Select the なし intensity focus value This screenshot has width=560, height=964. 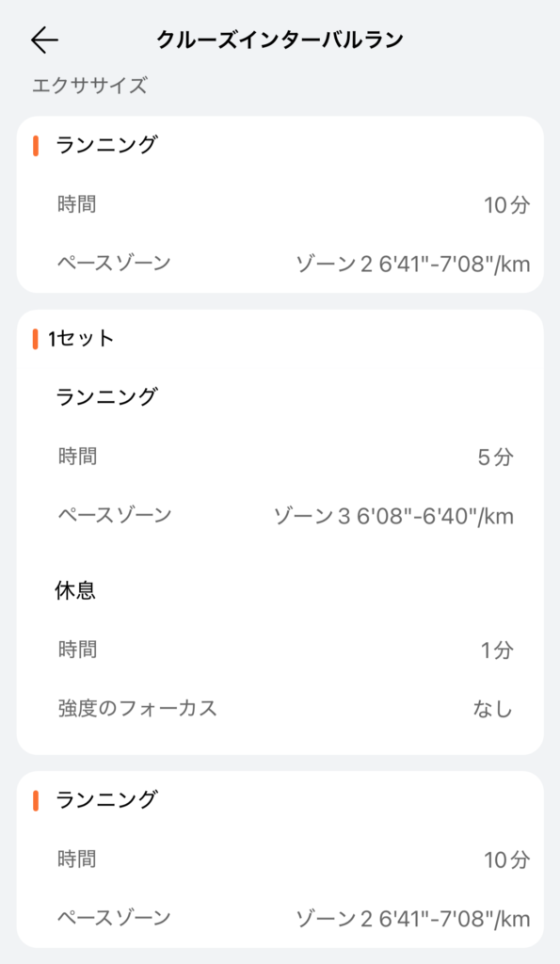click(493, 709)
